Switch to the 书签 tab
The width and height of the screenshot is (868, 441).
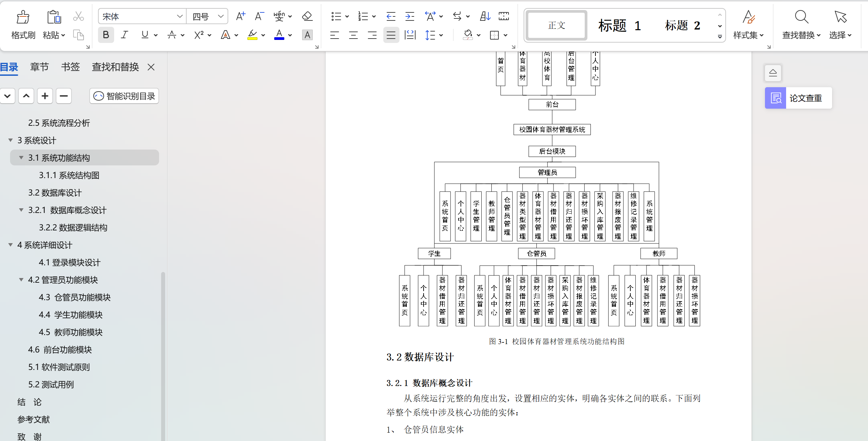(x=70, y=67)
